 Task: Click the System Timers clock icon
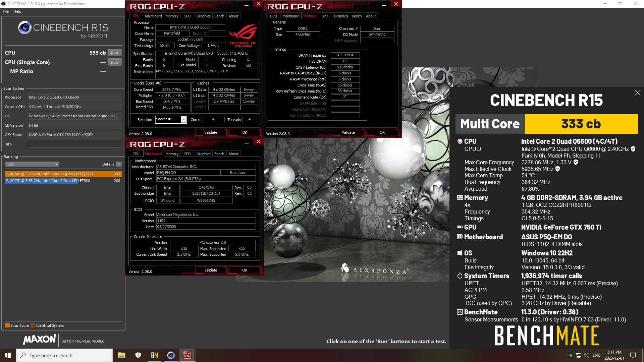click(x=460, y=276)
